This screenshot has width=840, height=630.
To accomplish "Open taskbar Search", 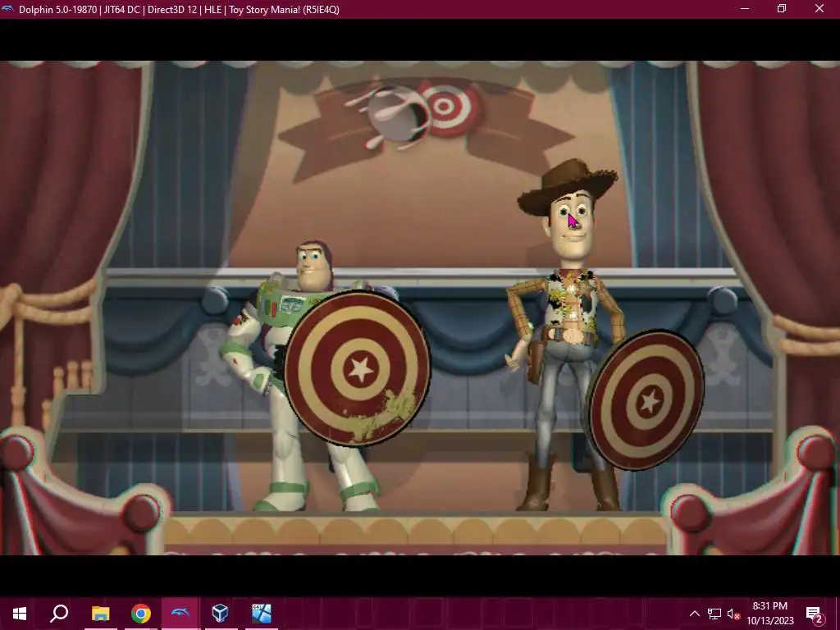I will pos(59,614).
